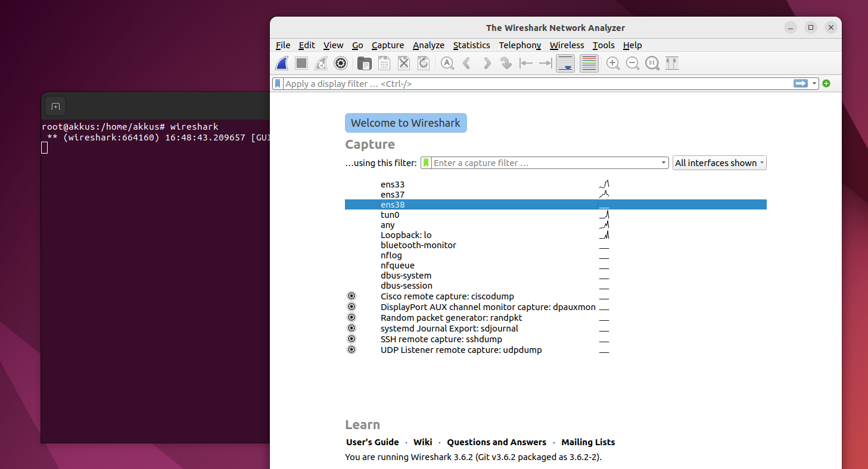Click the display filter bookmark icon
The image size is (868, 469).
coord(278,84)
